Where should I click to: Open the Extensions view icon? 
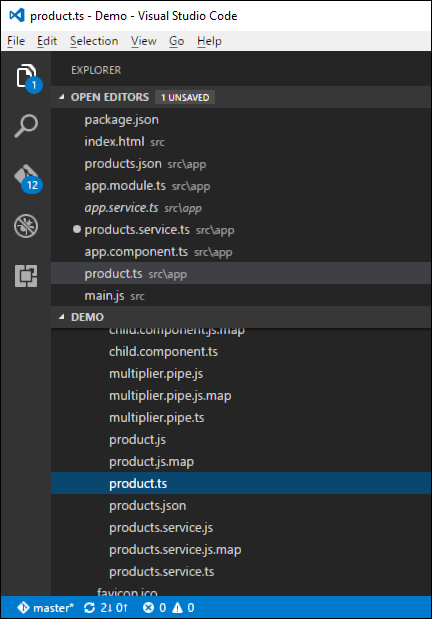pyautogui.click(x=26, y=276)
